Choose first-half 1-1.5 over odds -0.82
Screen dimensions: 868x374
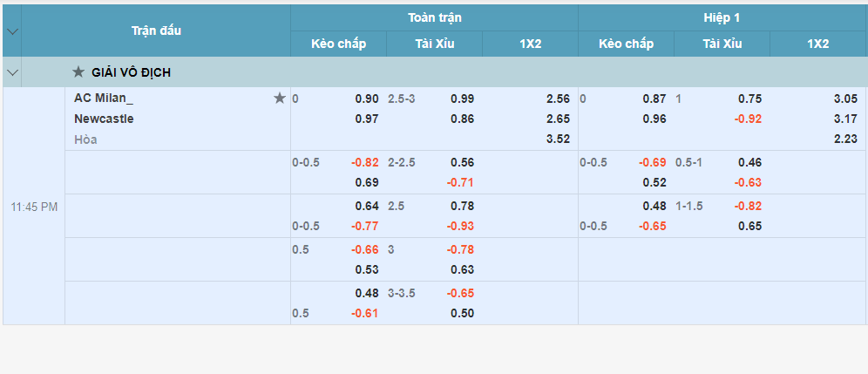(748, 207)
